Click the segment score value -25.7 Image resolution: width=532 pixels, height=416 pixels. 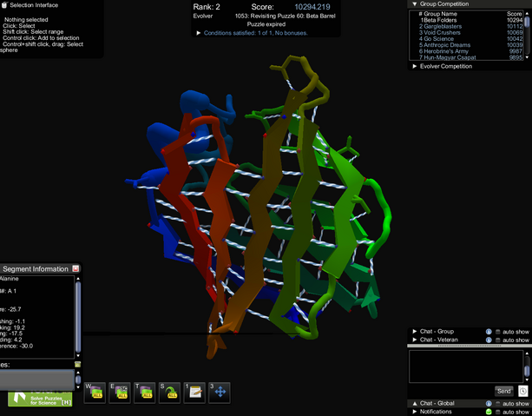coord(15,309)
